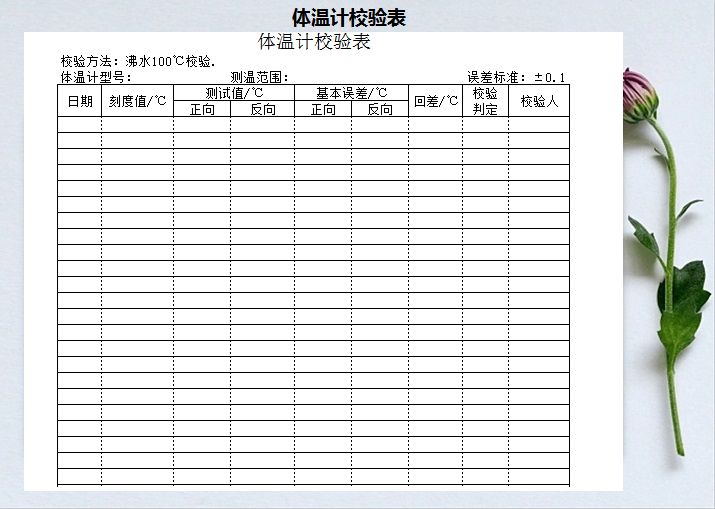Screen dimensions: 715x509
Task: Click the first empty cell under 日期
Action: pyautogui.click(x=80, y=124)
